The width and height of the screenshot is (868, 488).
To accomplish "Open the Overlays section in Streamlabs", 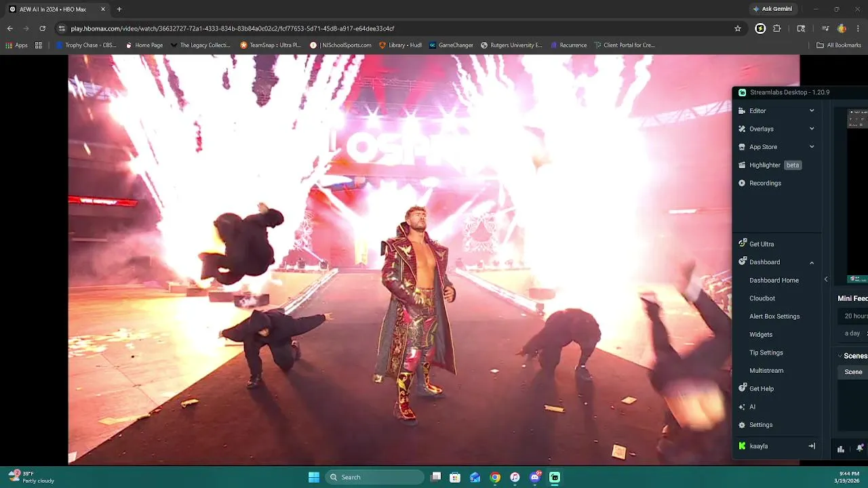I will pos(761,129).
